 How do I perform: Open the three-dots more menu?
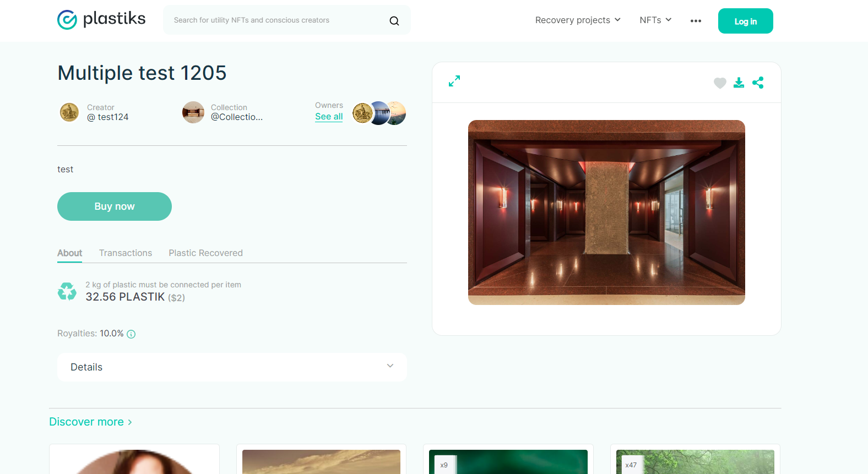[696, 21]
